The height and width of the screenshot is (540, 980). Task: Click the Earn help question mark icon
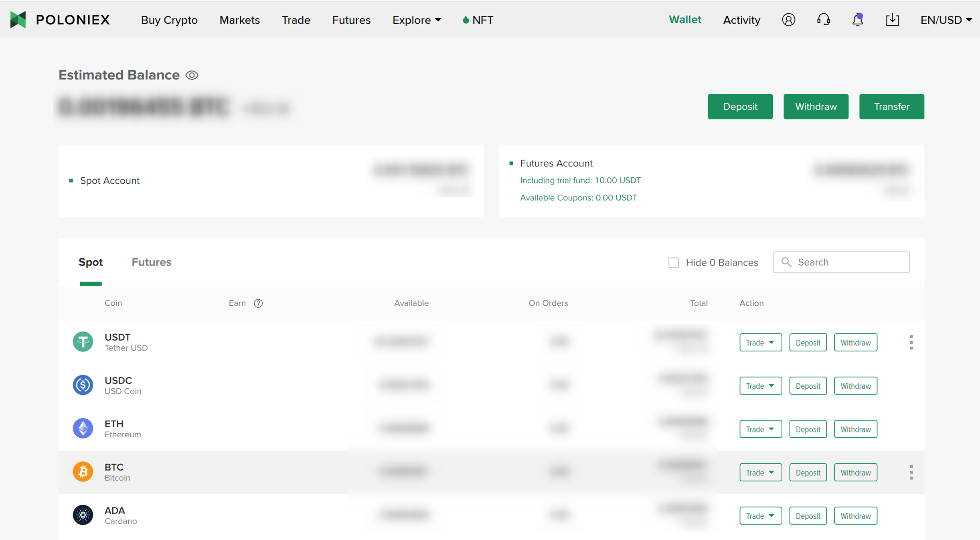click(258, 303)
